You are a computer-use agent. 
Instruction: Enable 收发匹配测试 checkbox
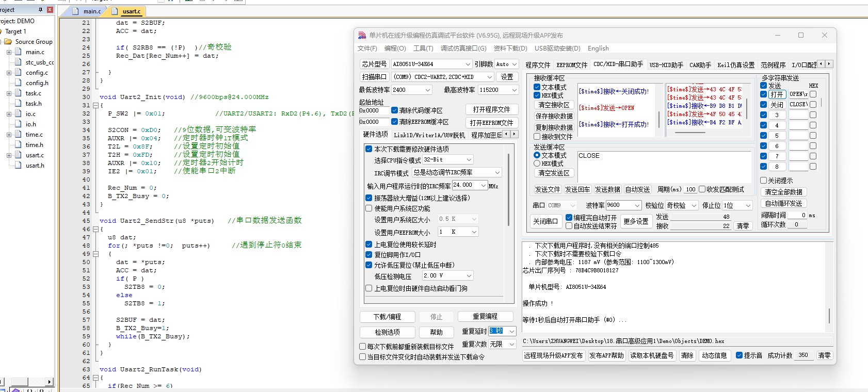tap(702, 189)
